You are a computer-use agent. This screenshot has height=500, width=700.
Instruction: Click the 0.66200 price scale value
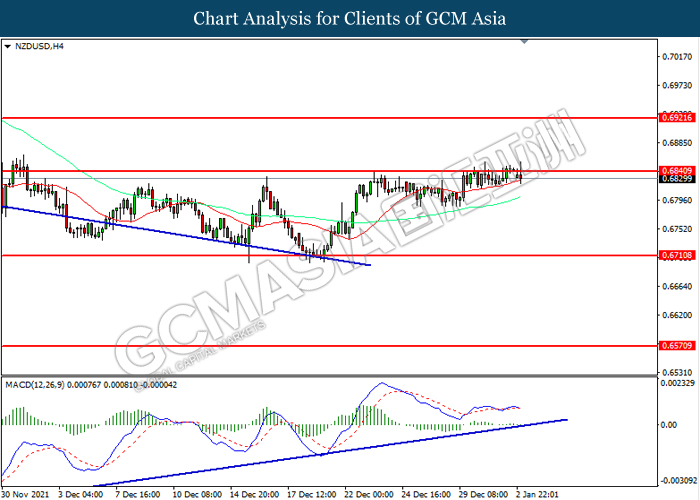tap(678, 315)
